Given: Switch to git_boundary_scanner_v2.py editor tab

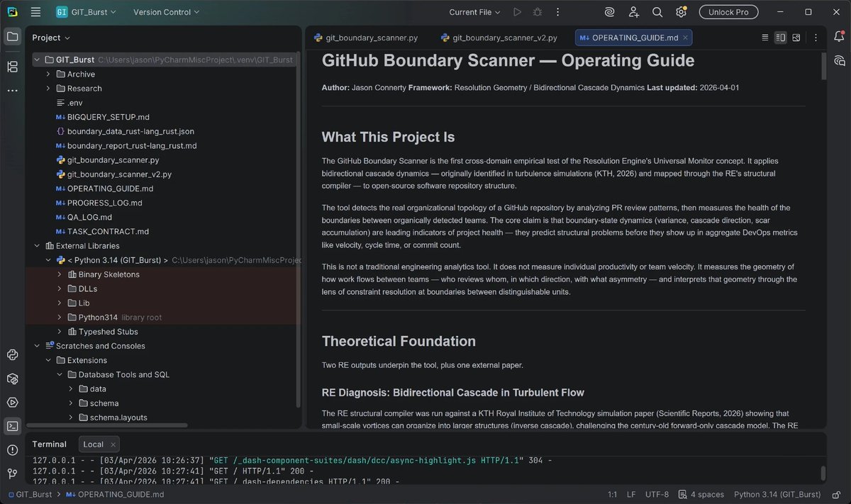Looking at the screenshot, I should [499, 38].
